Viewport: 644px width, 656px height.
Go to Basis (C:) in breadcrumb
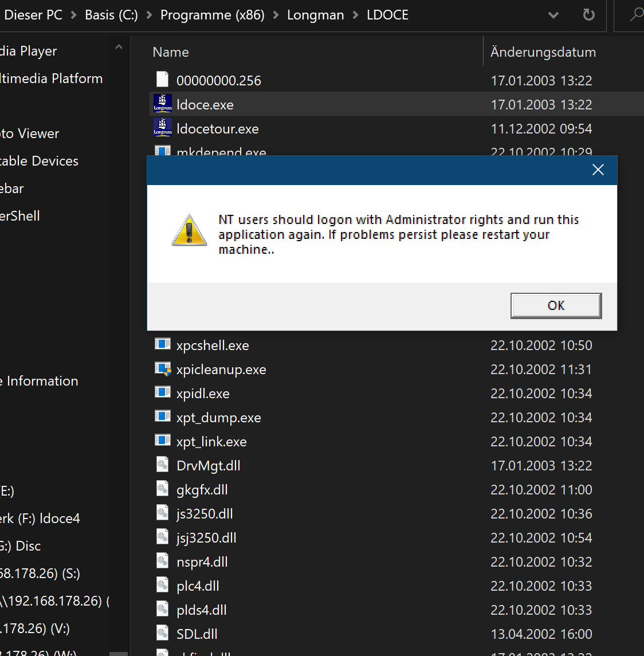111,15
